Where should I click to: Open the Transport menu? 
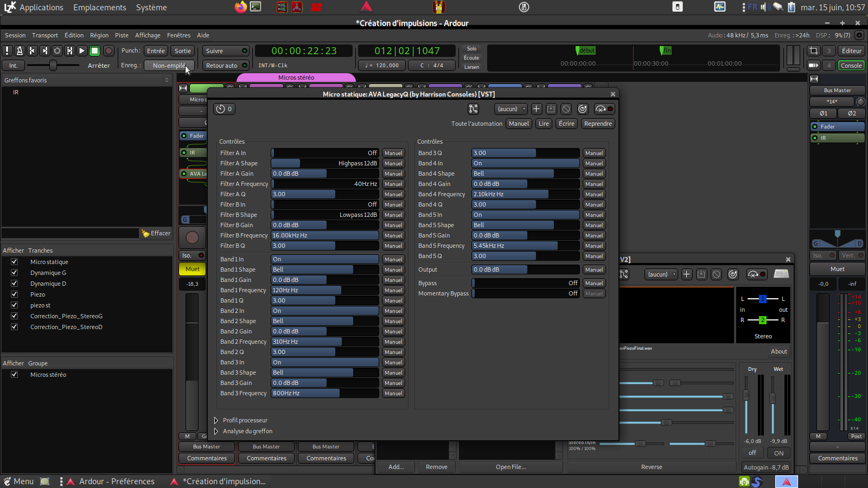[x=45, y=35]
